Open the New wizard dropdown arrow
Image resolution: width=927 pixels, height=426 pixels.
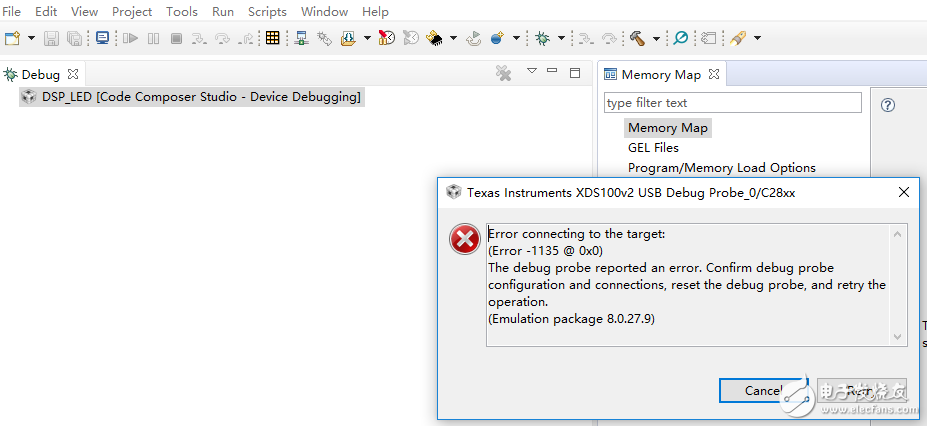click(x=31, y=38)
